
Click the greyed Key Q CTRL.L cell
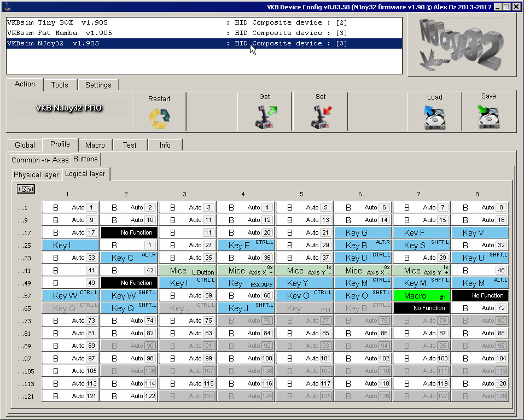tap(71, 308)
